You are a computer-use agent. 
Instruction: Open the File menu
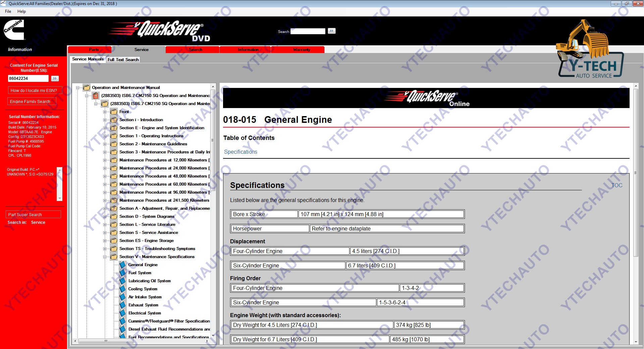pyautogui.click(x=8, y=11)
